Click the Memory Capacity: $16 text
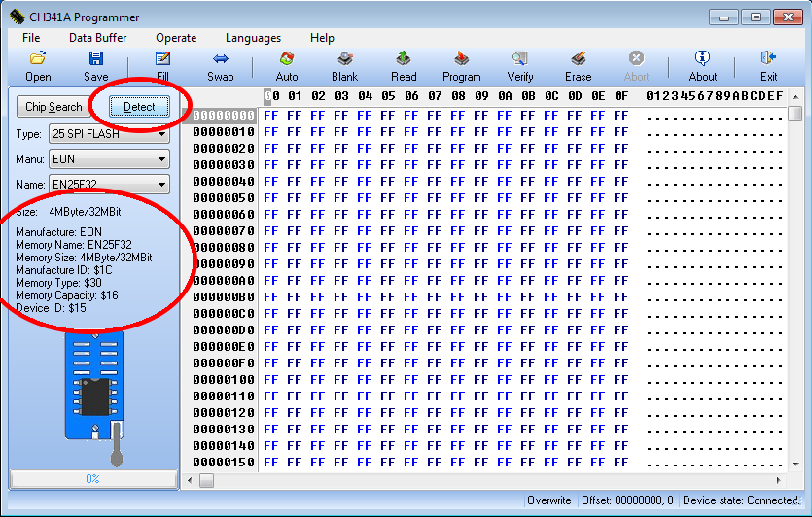812x517 pixels. tap(67, 295)
